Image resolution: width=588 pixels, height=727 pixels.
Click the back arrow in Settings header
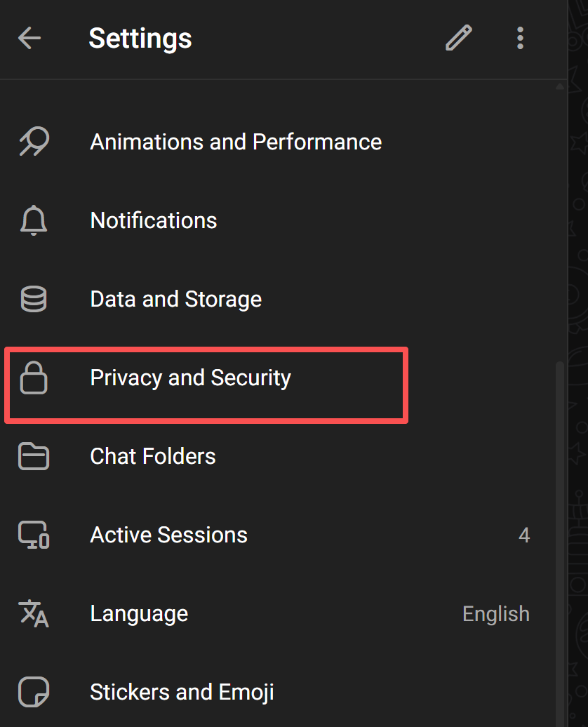[x=29, y=38]
